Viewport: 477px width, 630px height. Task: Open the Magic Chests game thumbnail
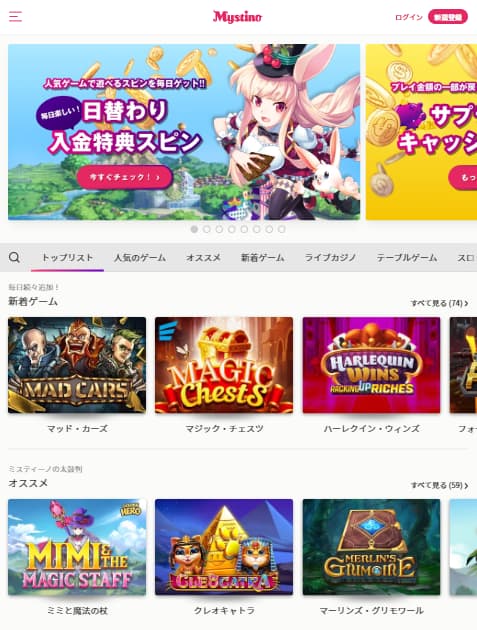[x=224, y=365]
